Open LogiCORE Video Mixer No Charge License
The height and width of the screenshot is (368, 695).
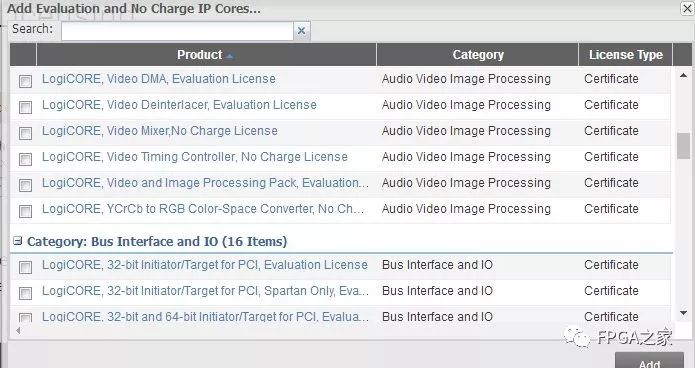coord(160,131)
